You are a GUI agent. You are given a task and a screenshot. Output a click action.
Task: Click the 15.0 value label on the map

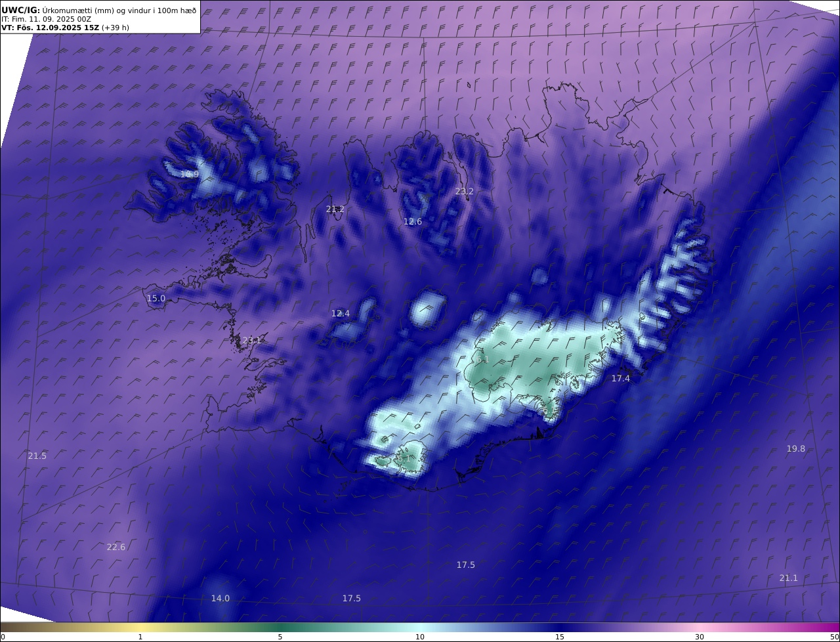pos(156,299)
